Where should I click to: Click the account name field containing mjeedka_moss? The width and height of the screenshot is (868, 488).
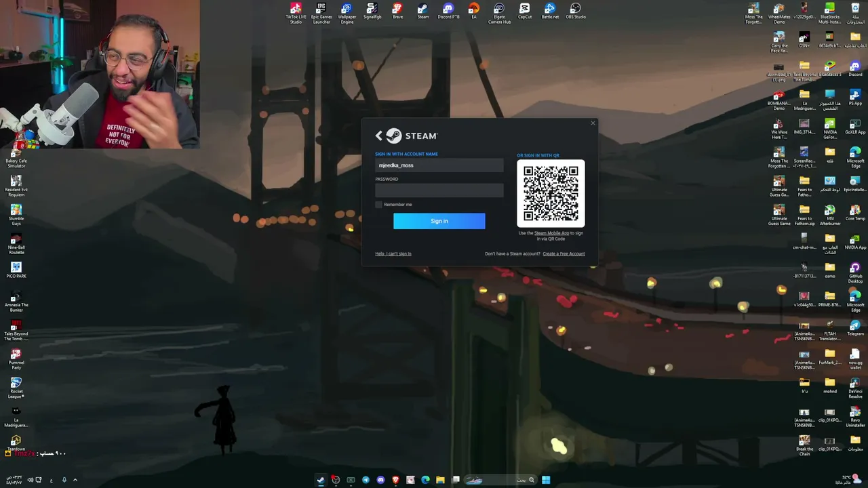pos(439,165)
